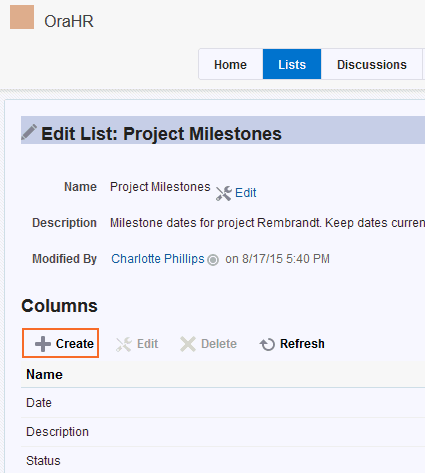Screen dimensions: 425x473
Task: Switch to the Lists tab
Action: (x=292, y=64)
